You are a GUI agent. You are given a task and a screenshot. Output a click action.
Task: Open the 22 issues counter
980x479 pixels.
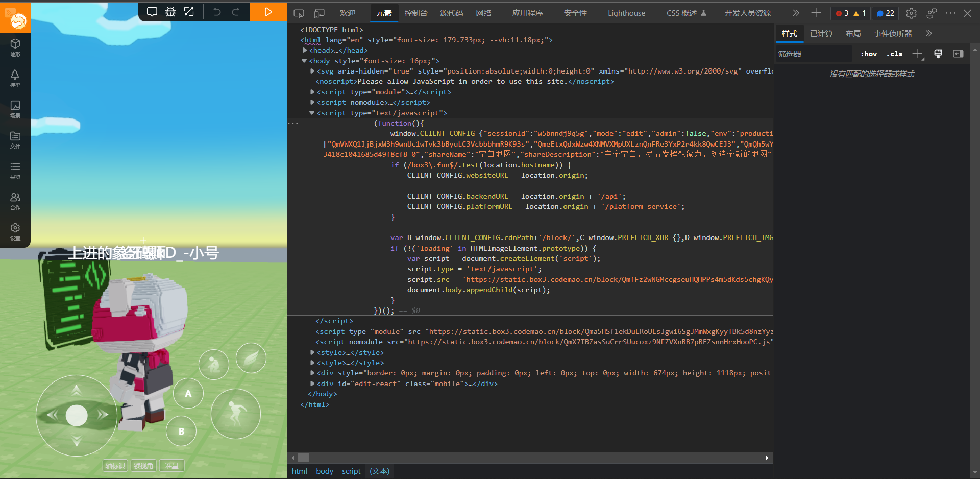pyautogui.click(x=886, y=13)
